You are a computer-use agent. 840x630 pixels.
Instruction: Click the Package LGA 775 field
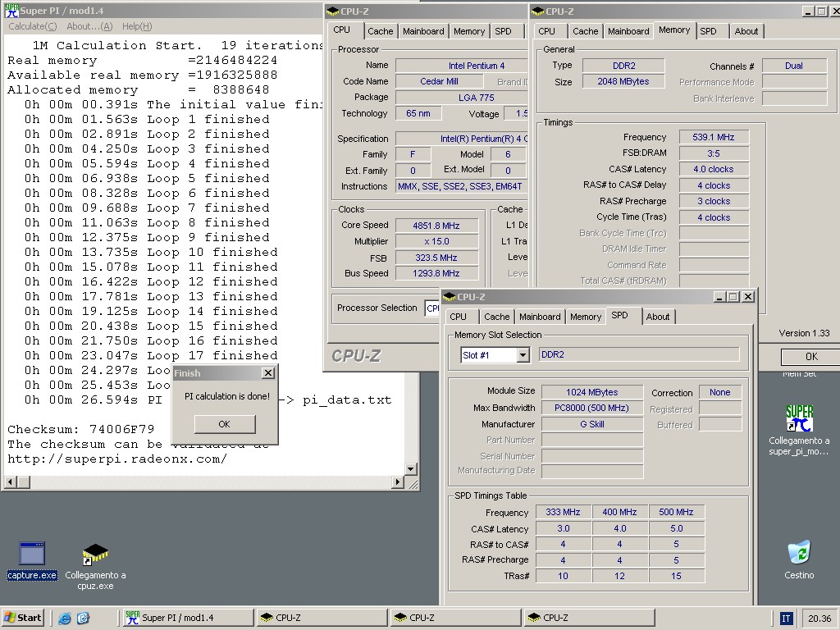tap(462, 98)
